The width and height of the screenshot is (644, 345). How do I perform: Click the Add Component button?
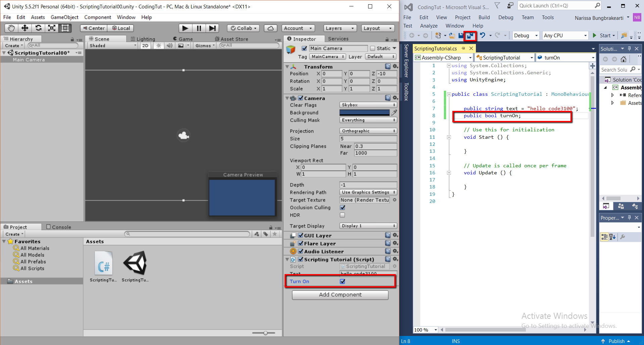(x=340, y=295)
